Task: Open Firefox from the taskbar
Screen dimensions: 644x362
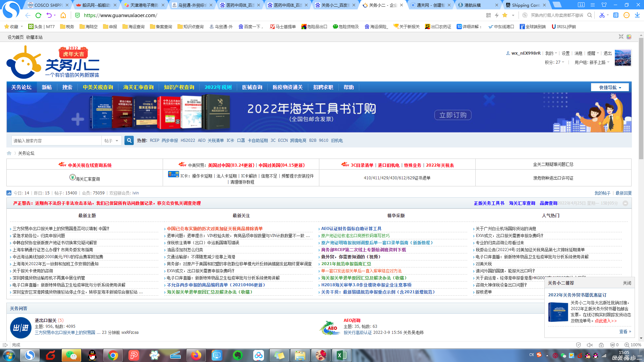Action: click(196, 355)
